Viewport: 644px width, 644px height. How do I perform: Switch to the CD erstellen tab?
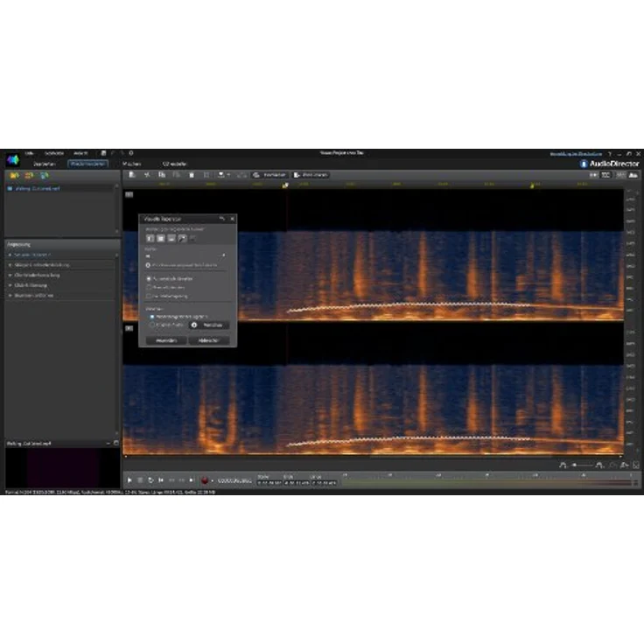click(174, 164)
